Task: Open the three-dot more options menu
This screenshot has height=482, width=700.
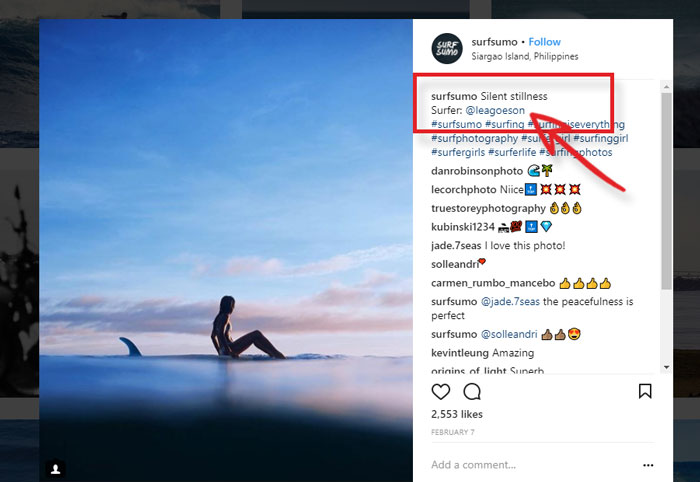Action: pos(648,465)
